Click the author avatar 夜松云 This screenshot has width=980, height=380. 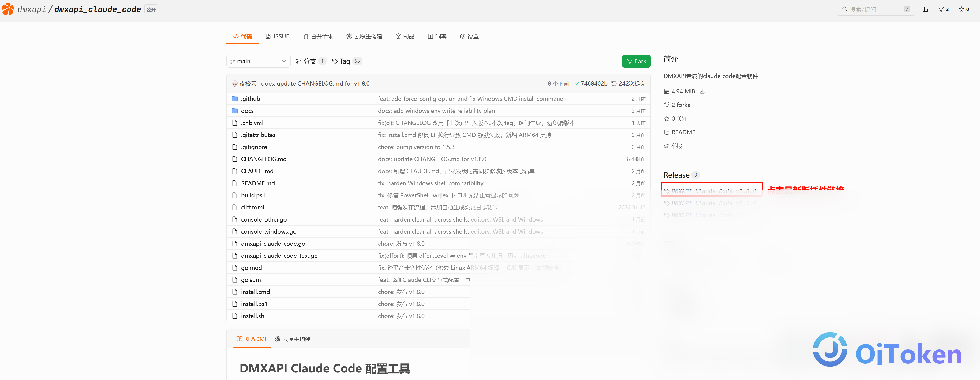(x=234, y=83)
